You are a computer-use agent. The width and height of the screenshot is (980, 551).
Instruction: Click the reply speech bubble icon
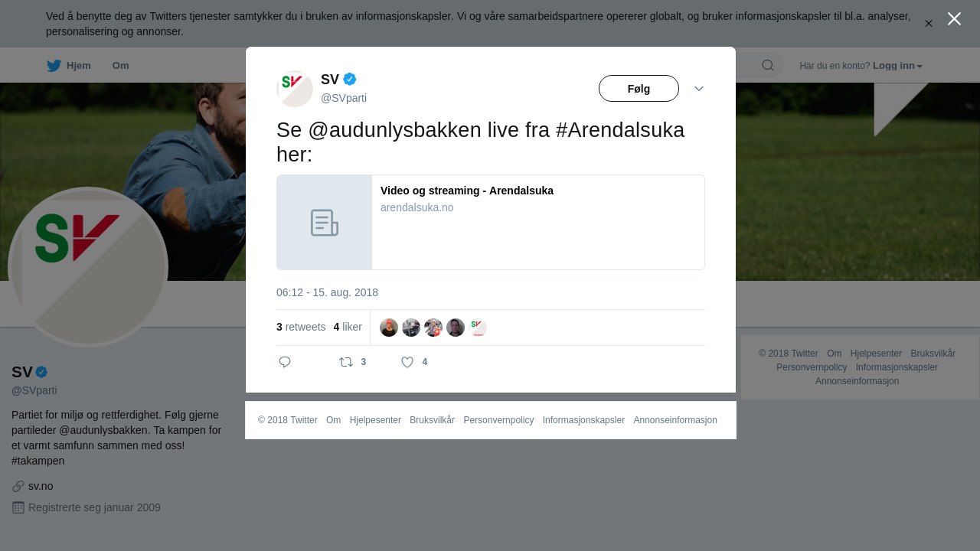point(285,362)
